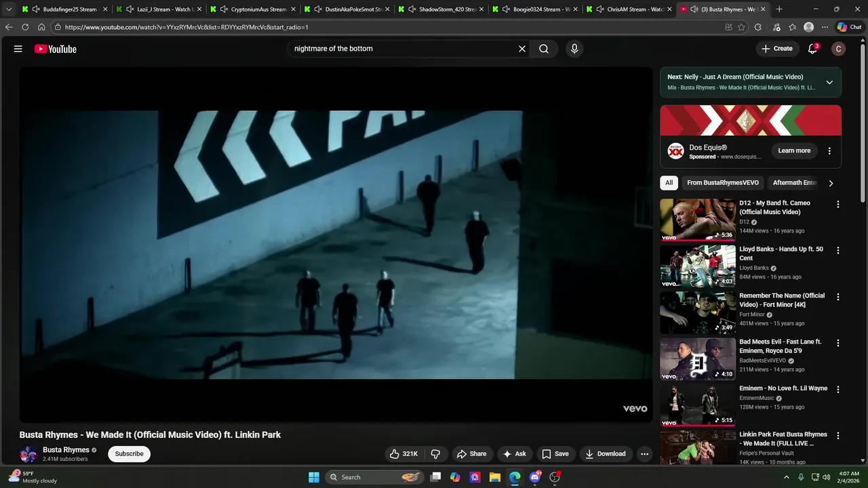Add this page to favorites
Screen dimensions: 868x488
[x=742, y=27]
